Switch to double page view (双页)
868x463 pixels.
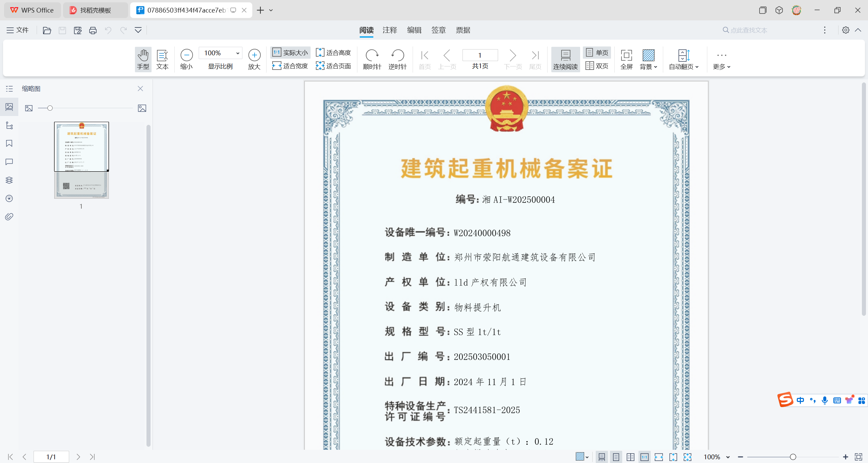tap(597, 66)
